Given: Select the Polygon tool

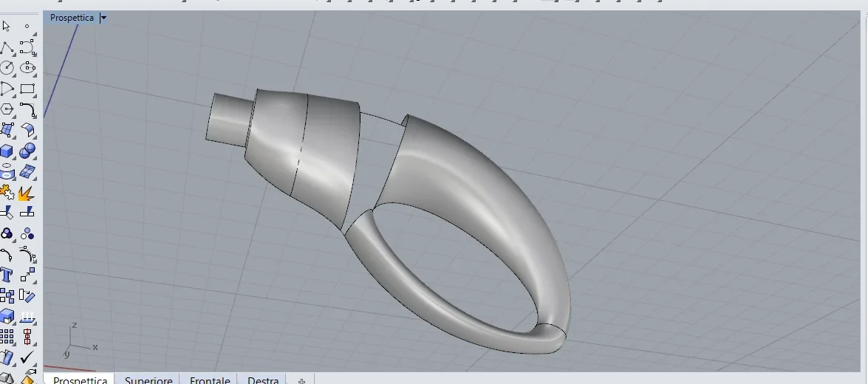Looking at the screenshot, I should click(7, 109).
